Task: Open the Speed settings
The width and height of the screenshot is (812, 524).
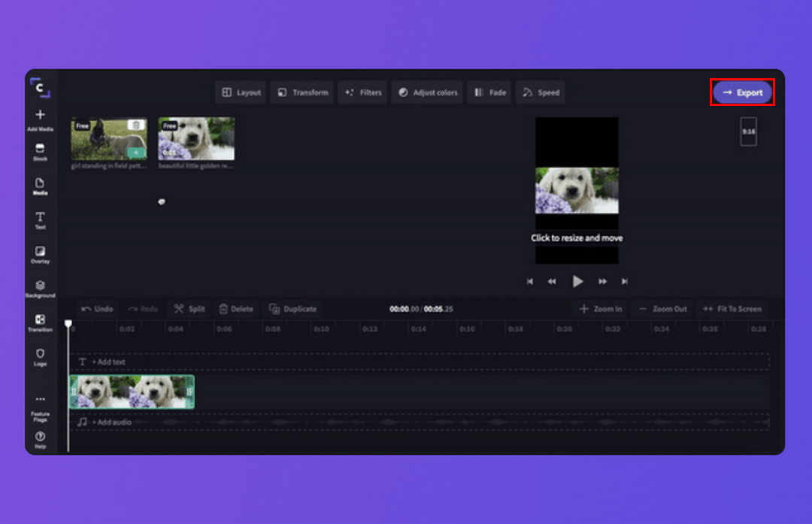Action: tap(540, 92)
